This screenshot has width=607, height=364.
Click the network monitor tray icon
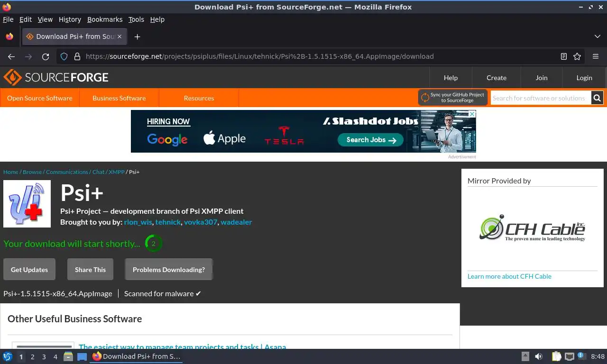pyautogui.click(x=569, y=356)
